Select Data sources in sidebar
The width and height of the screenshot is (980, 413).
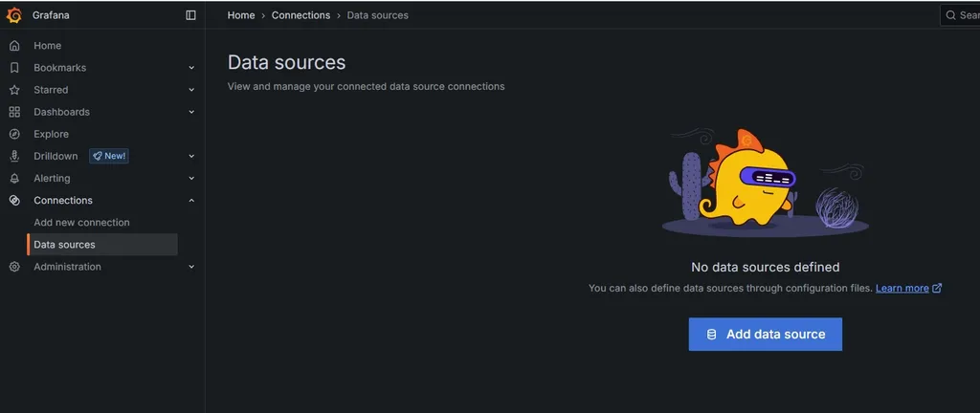tap(102, 245)
